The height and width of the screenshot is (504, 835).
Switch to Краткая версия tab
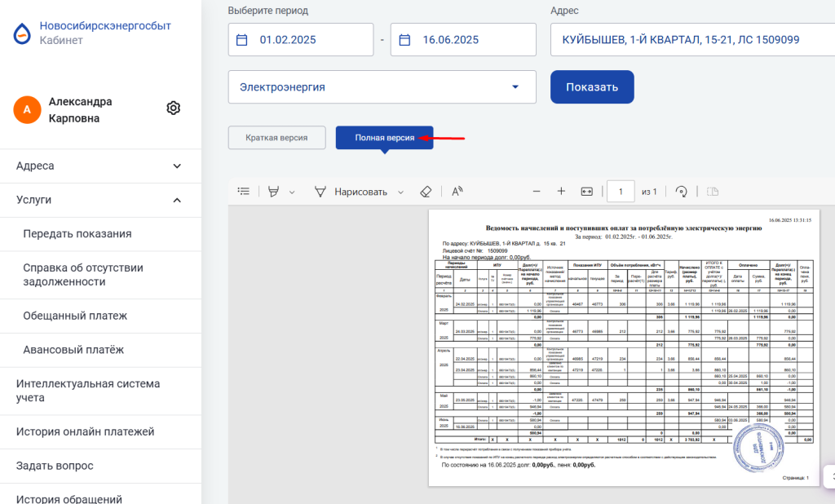[276, 138]
